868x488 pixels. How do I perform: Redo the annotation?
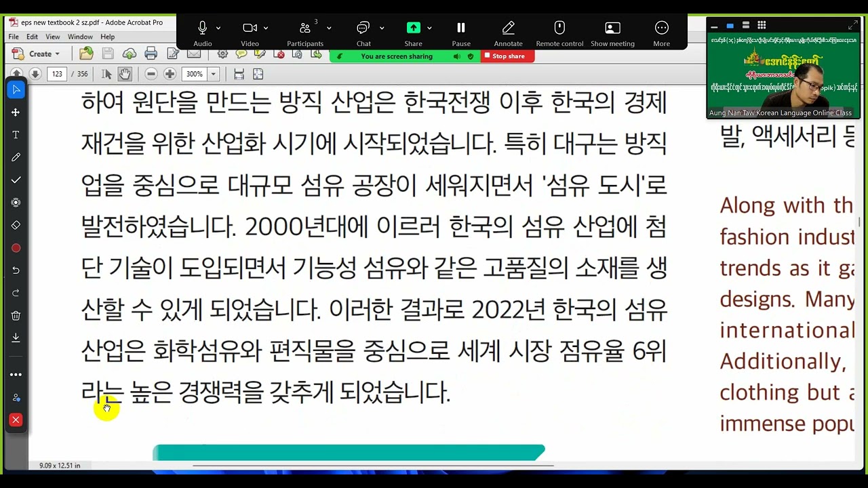click(x=16, y=293)
